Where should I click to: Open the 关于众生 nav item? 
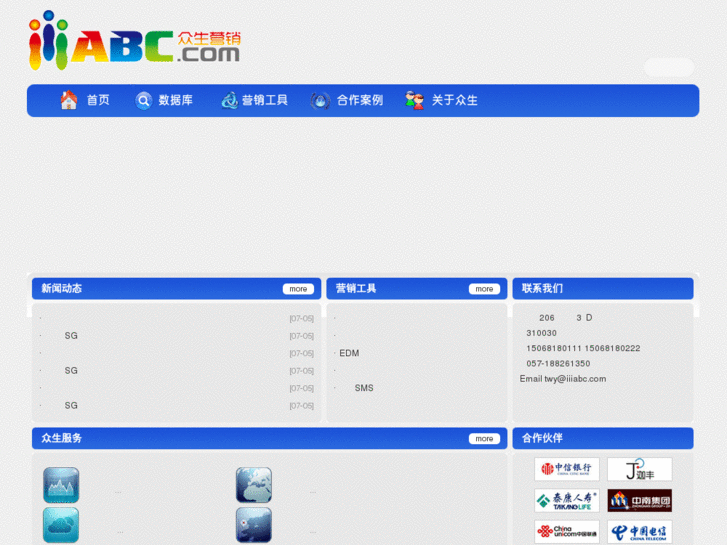point(454,100)
